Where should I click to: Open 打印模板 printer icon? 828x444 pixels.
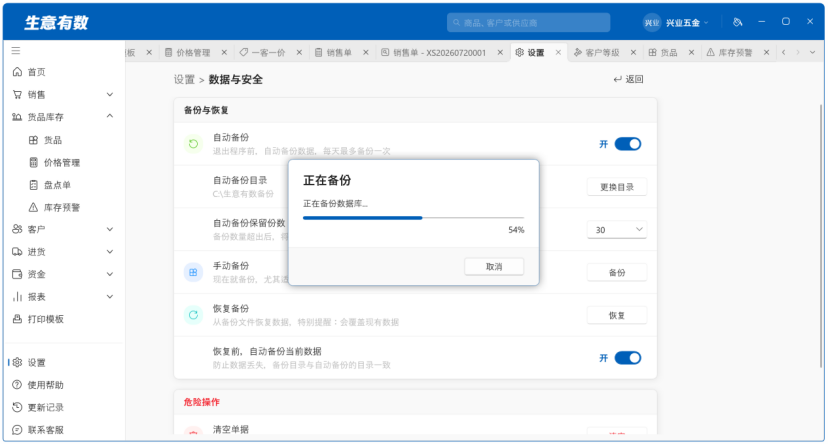17,319
